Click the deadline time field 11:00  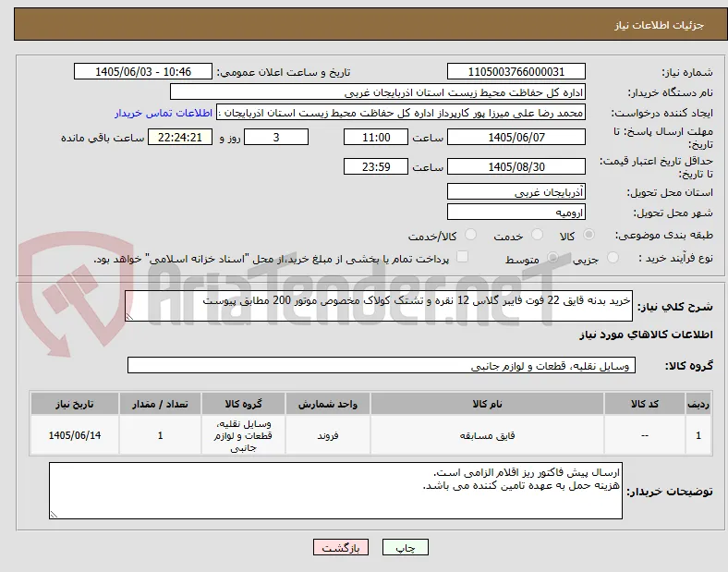tap(376, 138)
